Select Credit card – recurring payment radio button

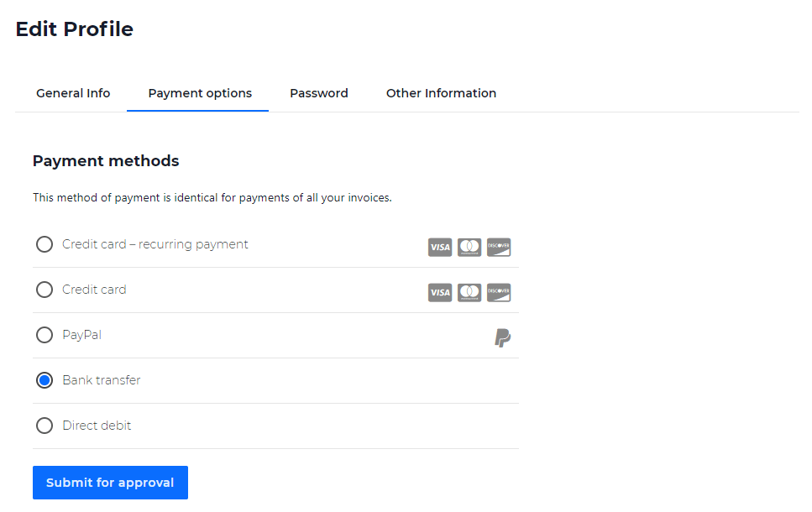click(x=45, y=244)
